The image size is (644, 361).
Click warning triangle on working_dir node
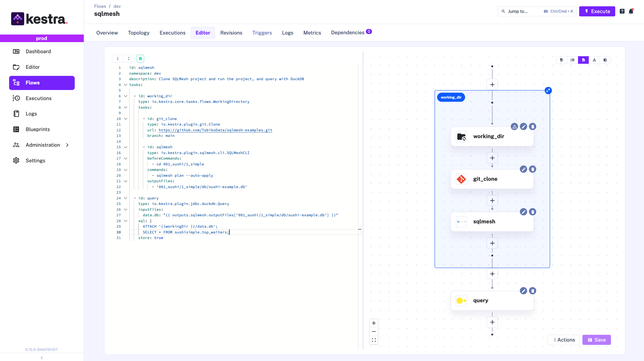click(514, 127)
